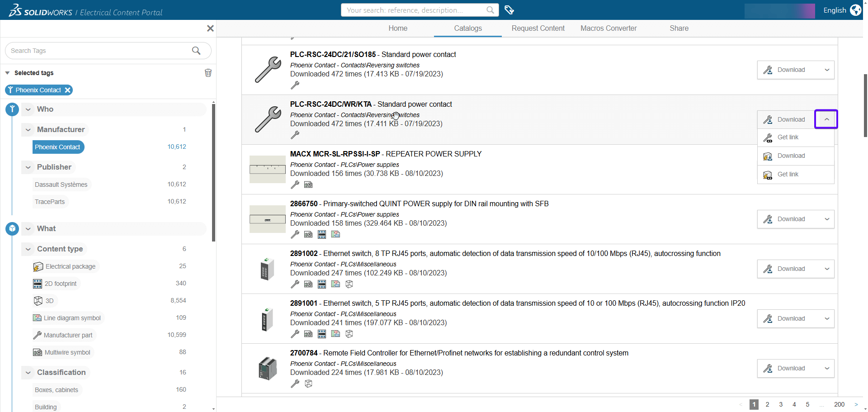The width and height of the screenshot is (868, 412).
Task: Collapse the Content type group chevron
Action: [28, 249]
